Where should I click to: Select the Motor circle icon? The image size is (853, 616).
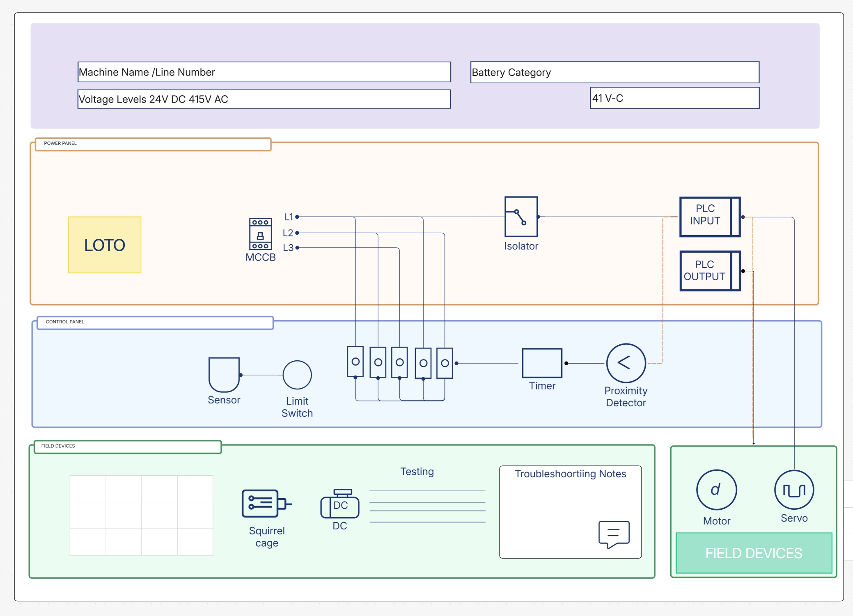coord(716,490)
